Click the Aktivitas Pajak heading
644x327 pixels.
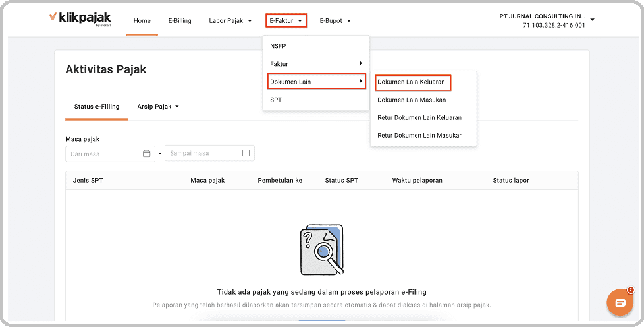106,69
